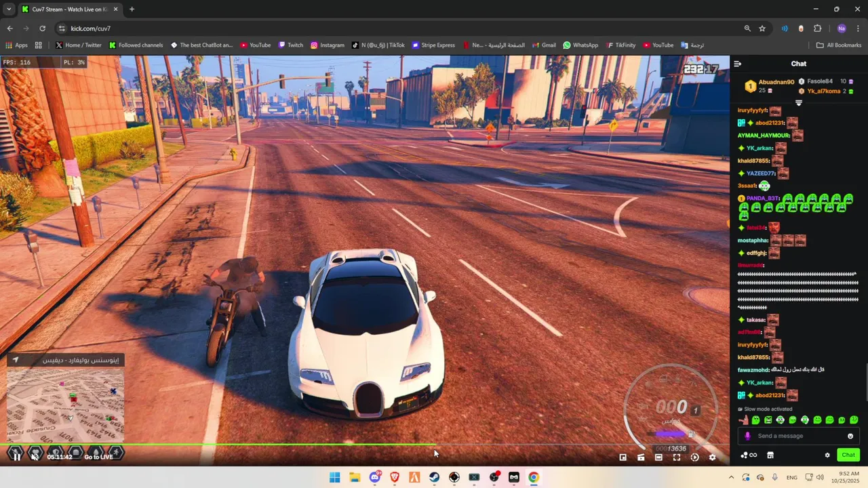868x488 pixels.
Task: Click username YAZEED77 in chat
Action: click(761, 174)
